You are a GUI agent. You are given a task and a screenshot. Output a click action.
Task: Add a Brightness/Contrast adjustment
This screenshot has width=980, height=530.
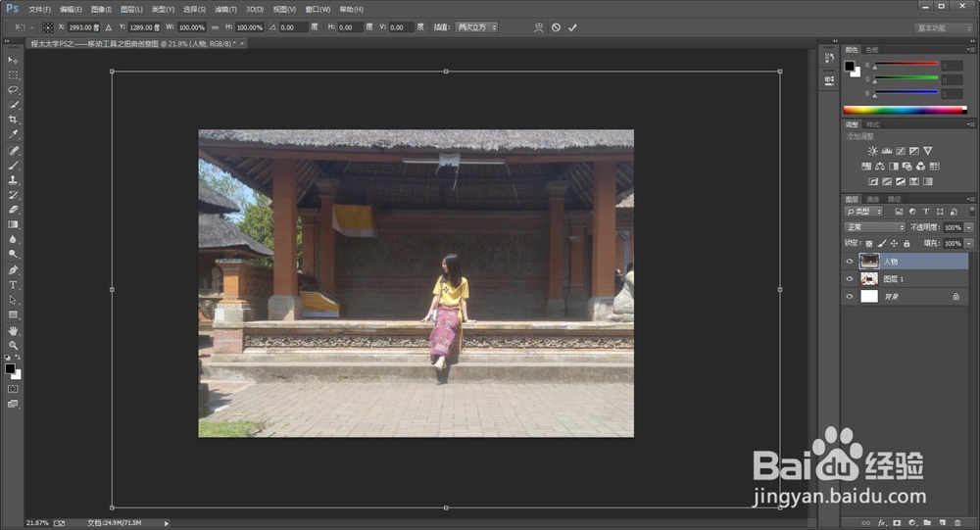point(872,151)
